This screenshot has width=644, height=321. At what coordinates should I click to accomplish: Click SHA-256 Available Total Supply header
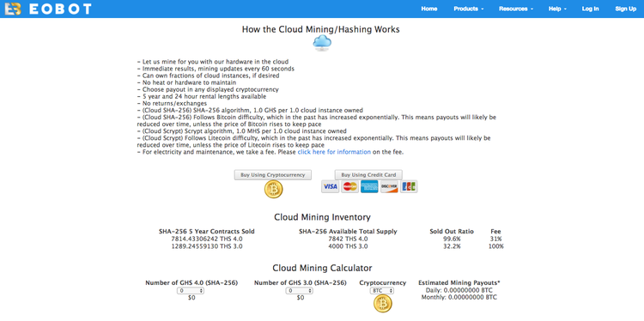tap(349, 232)
